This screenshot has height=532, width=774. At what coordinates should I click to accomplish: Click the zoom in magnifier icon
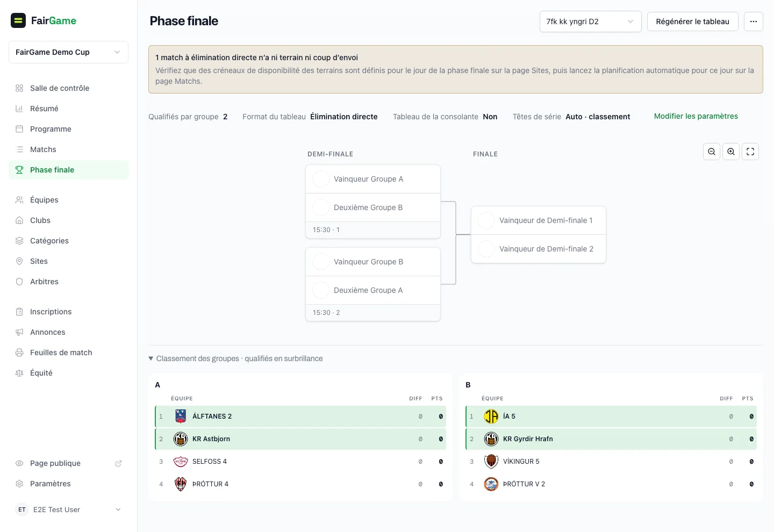pyautogui.click(x=731, y=152)
